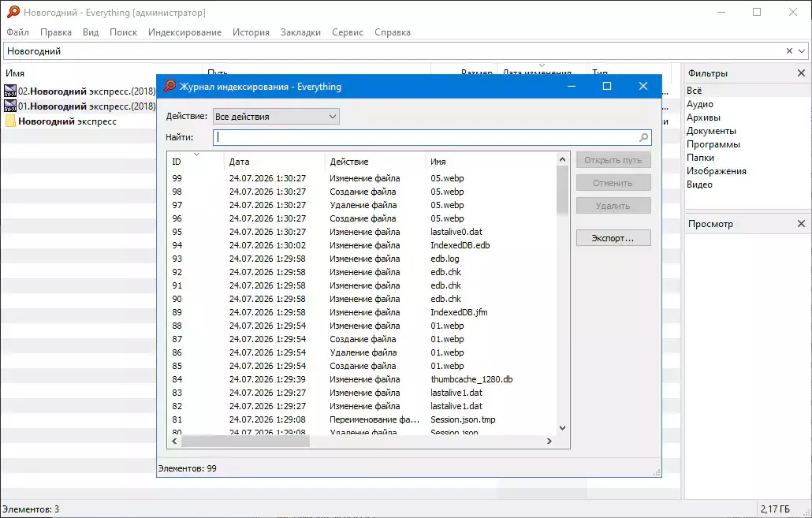Open the main search history dropdown arrow

click(802, 50)
